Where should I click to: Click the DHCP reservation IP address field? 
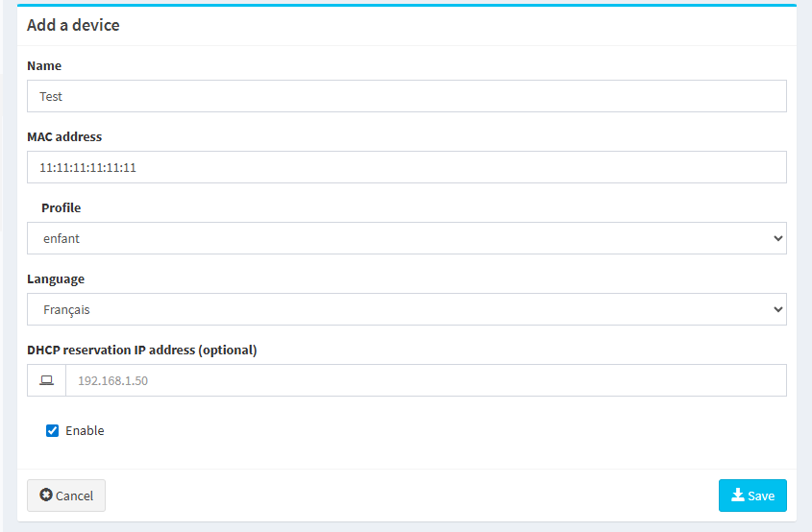tap(426, 380)
